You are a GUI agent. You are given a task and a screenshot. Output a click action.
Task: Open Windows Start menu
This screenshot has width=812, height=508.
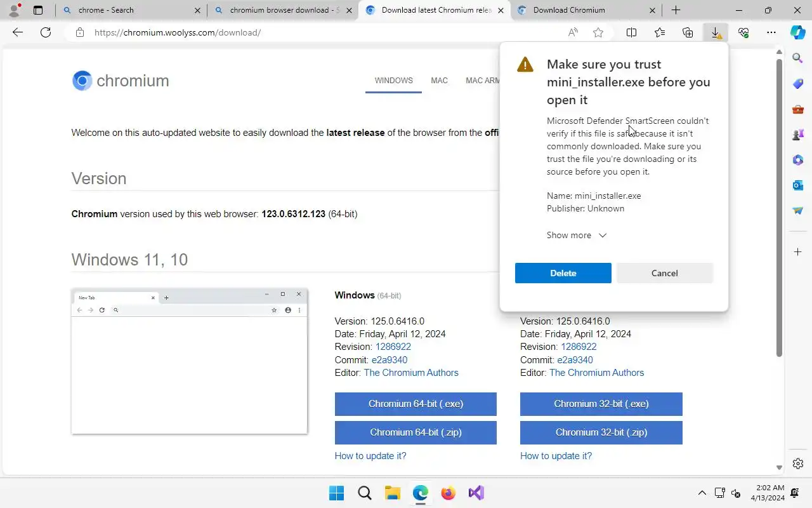(336, 493)
